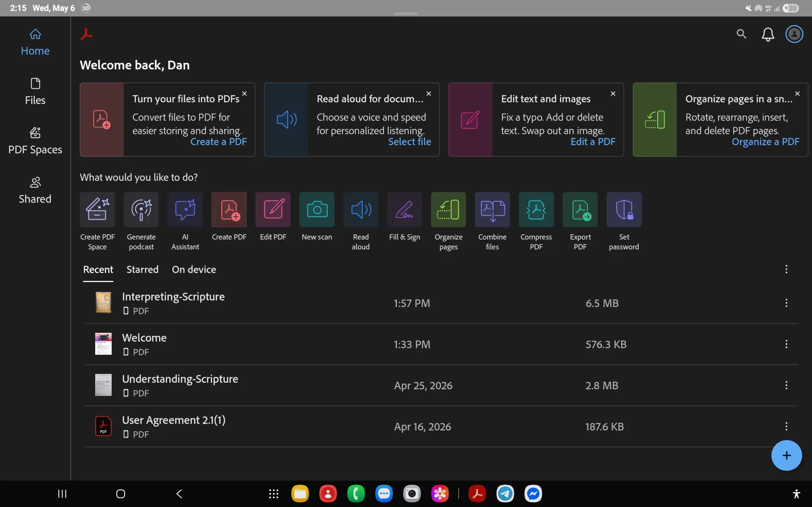
Task: Open the Understanding-Scripture file thumbnail
Action: (103, 385)
